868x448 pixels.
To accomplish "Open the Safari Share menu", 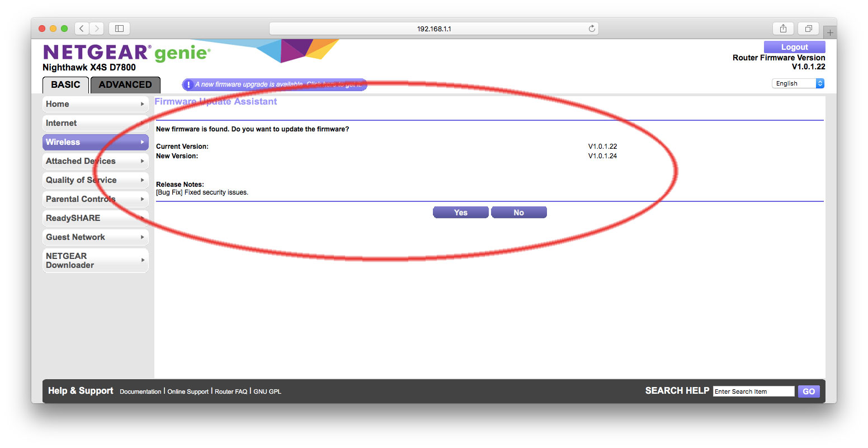I will point(783,29).
